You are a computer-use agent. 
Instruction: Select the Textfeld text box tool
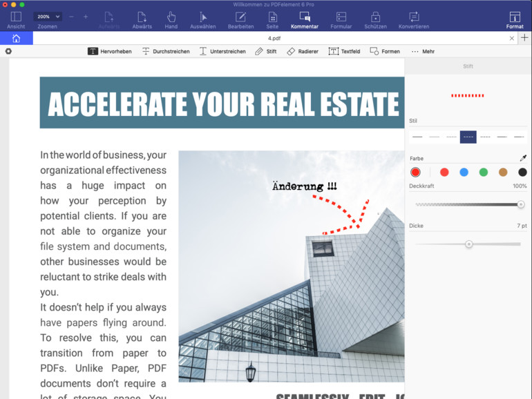tap(344, 51)
